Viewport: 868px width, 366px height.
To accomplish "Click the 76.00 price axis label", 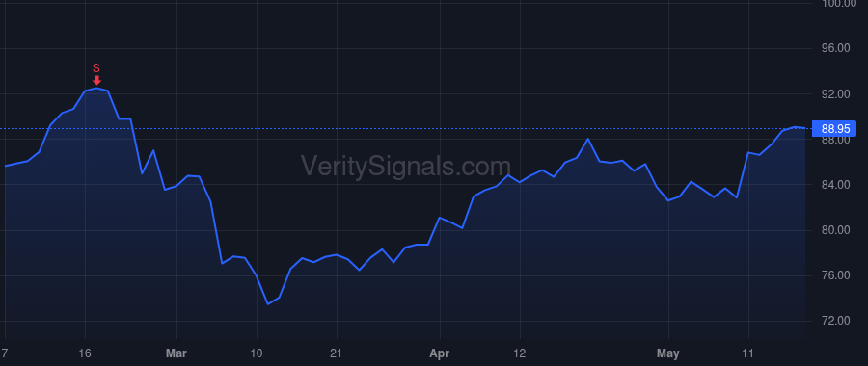I will pyautogui.click(x=836, y=275).
